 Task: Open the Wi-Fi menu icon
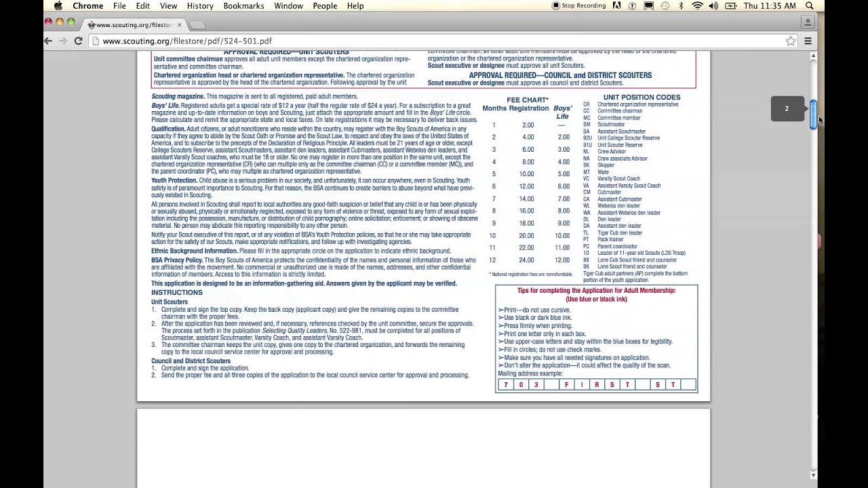coord(697,5)
